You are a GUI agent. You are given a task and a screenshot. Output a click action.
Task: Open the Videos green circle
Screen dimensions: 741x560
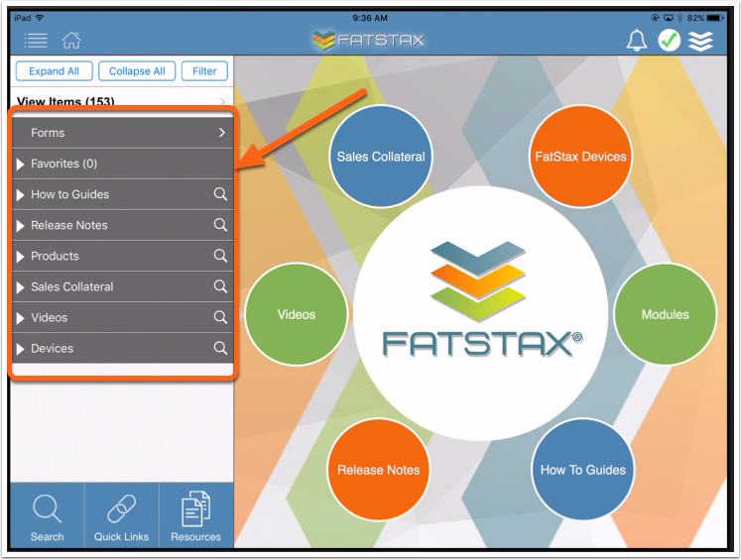pyautogui.click(x=297, y=314)
